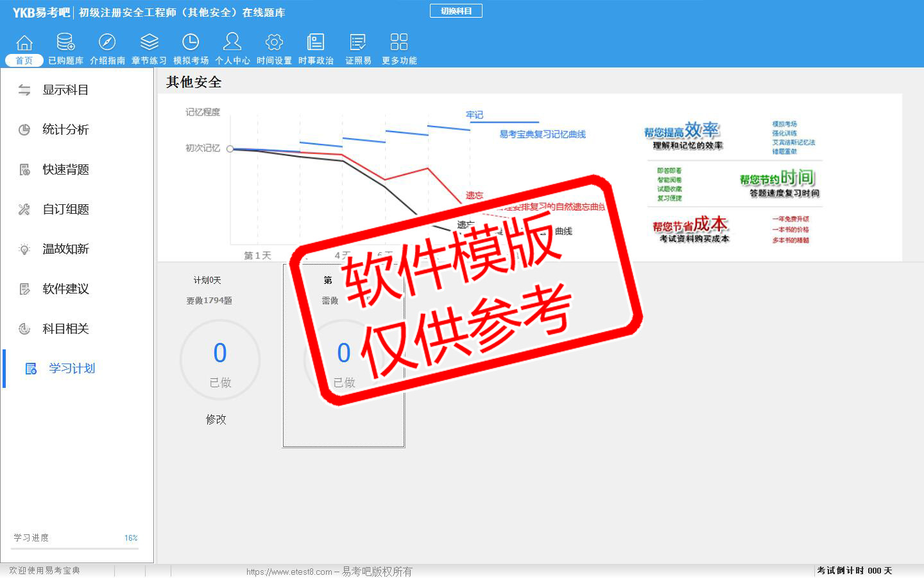Open 温故知新 in the sidebar
The height and width of the screenshot is (578, 924).
pyautogui.click(x=65, y=249)
